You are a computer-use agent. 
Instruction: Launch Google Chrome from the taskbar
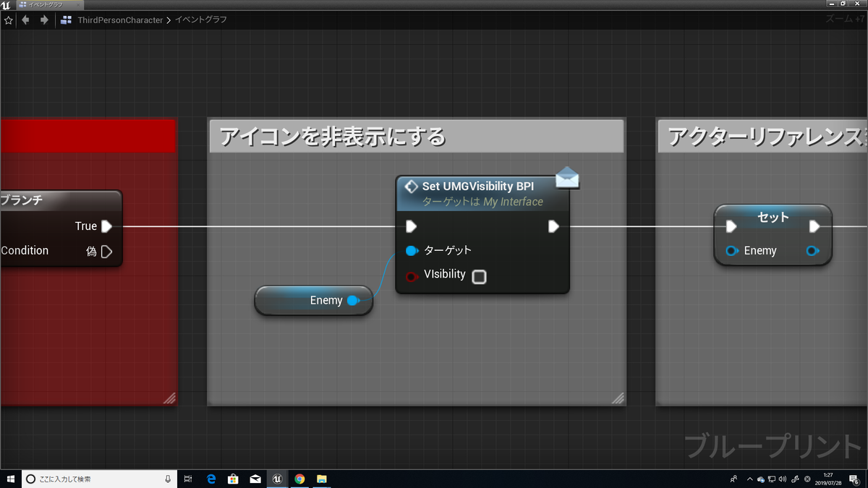(x=299, y=478)
